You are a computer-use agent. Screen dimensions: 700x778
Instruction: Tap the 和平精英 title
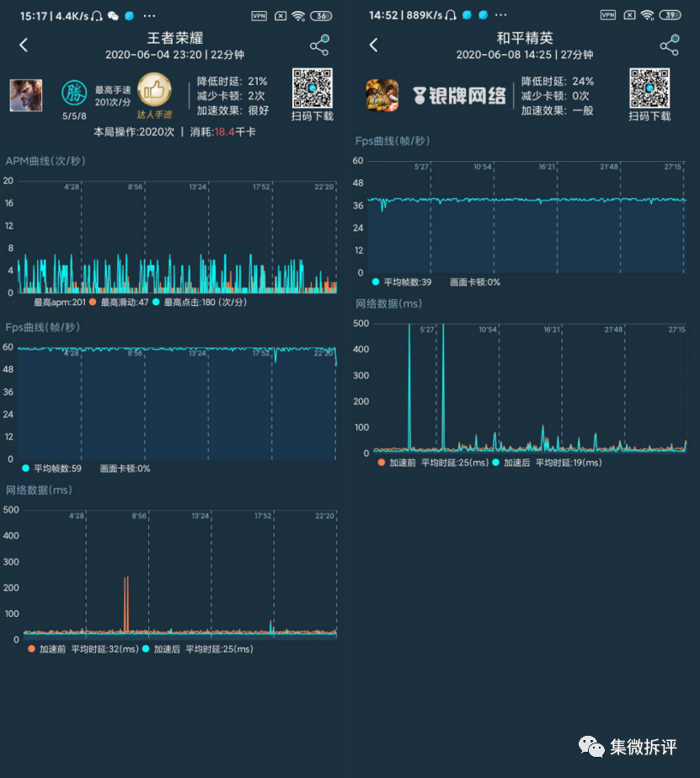(525, 38)
